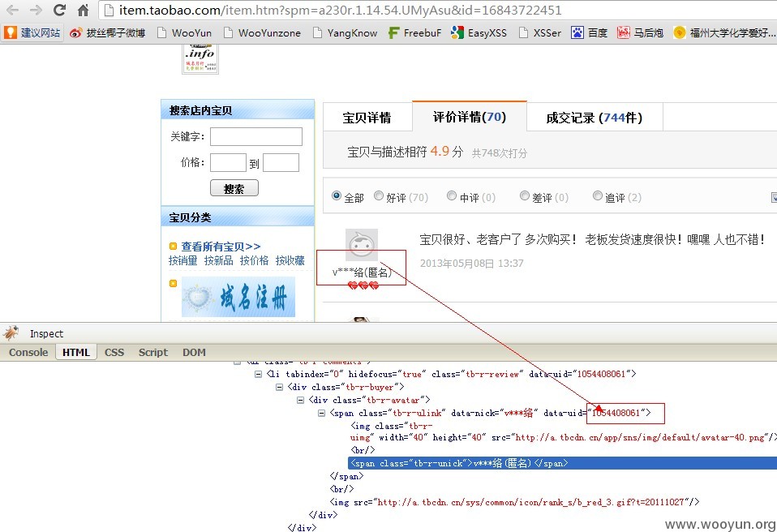Open the YangKnow bookmark
Image resolution: width=777 pixels, height=532 pixels.
[345, 32]
